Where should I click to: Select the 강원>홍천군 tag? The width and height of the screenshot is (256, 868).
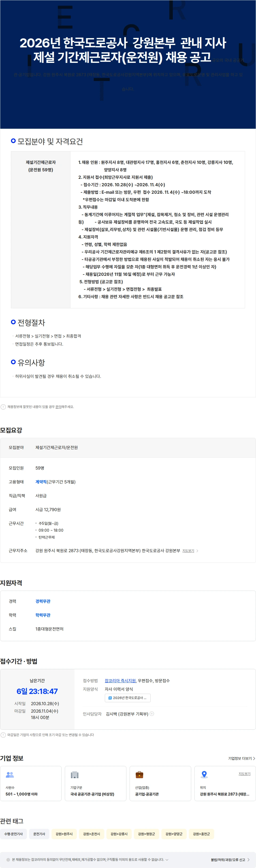pos(201,834)
